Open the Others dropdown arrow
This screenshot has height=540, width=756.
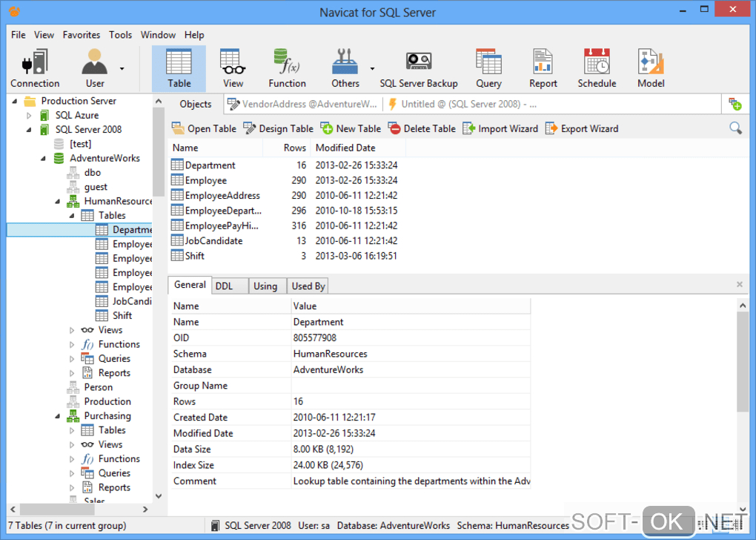tap(372, 68)
